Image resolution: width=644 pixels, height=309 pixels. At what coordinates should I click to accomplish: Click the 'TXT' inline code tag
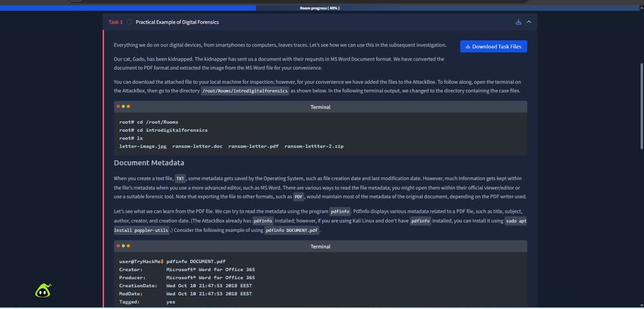click(180, 178)
